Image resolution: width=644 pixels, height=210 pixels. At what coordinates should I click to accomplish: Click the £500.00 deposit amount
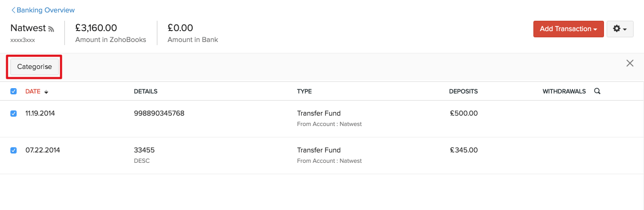click(x=464, y=114)
